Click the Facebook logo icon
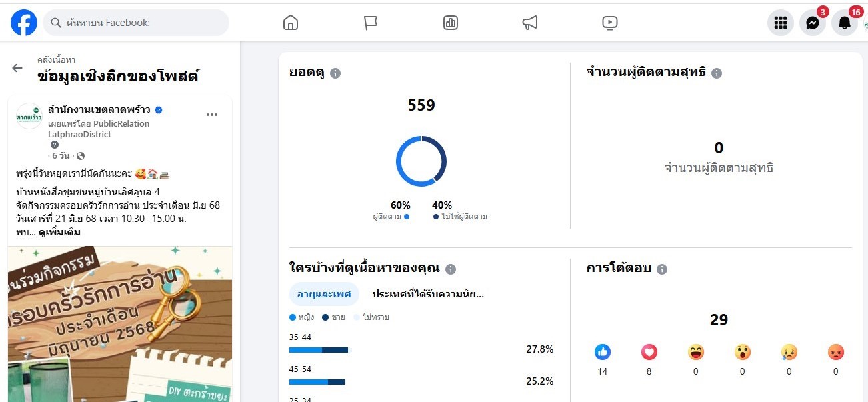Screen dimensions: 868x402 click(24, 23)
